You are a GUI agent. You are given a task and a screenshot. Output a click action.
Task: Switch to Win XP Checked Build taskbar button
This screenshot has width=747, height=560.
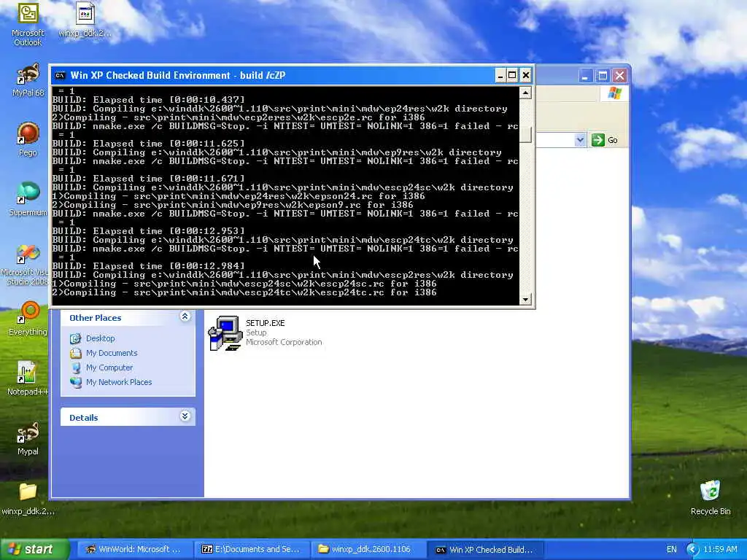484,549
